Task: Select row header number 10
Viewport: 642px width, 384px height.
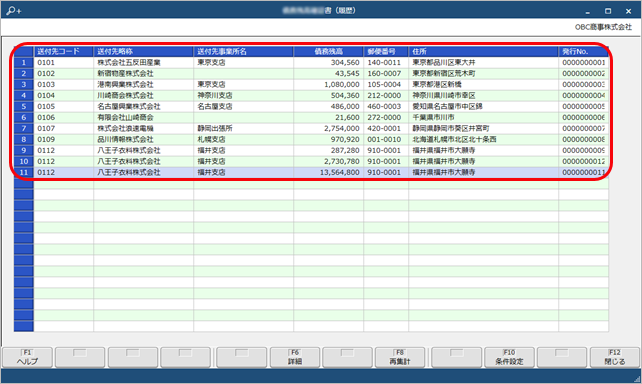Action: pos(24,162)
